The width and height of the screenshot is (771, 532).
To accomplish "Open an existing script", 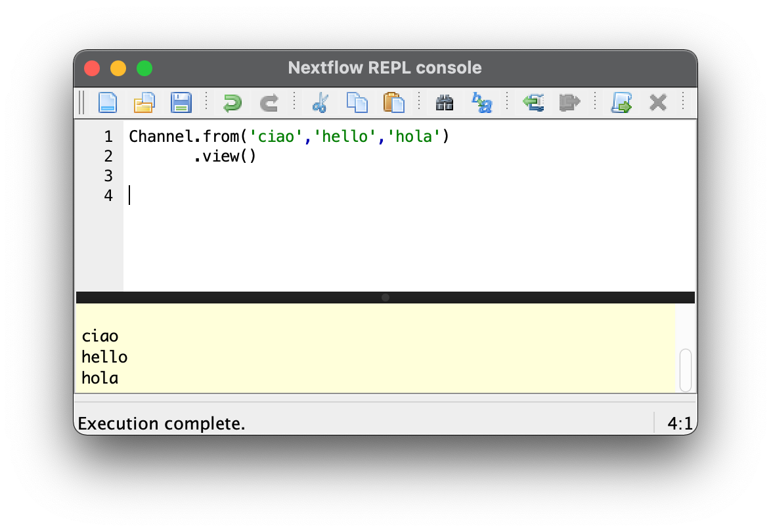I will tap(144, 102).
